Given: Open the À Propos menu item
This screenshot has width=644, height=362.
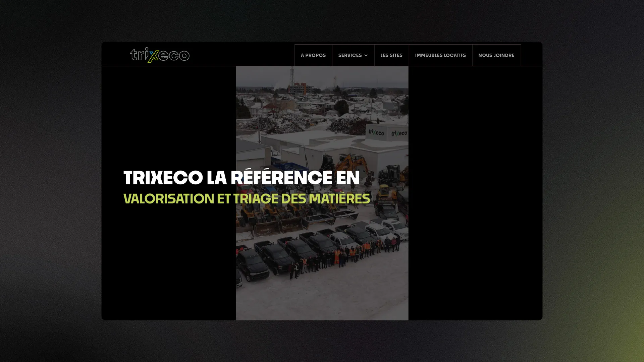Looking at the screenshot, I should pos(313,55).
